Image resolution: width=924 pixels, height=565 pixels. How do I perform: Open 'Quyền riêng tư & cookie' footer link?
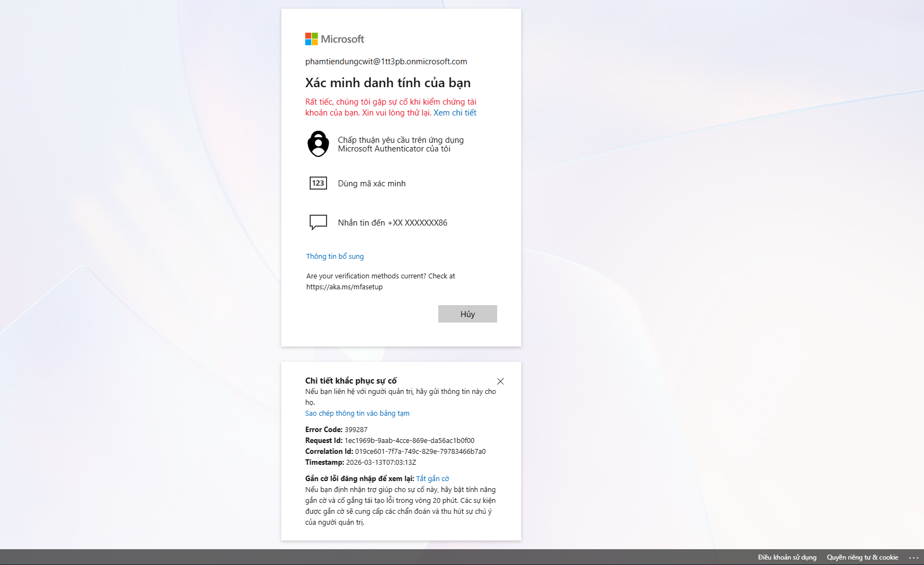tap(862, 557)
